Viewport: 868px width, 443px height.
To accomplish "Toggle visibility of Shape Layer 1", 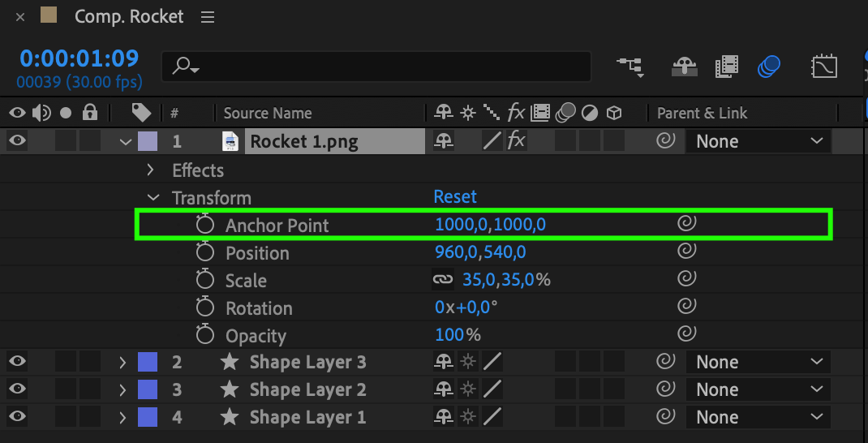I will (17, 417).
